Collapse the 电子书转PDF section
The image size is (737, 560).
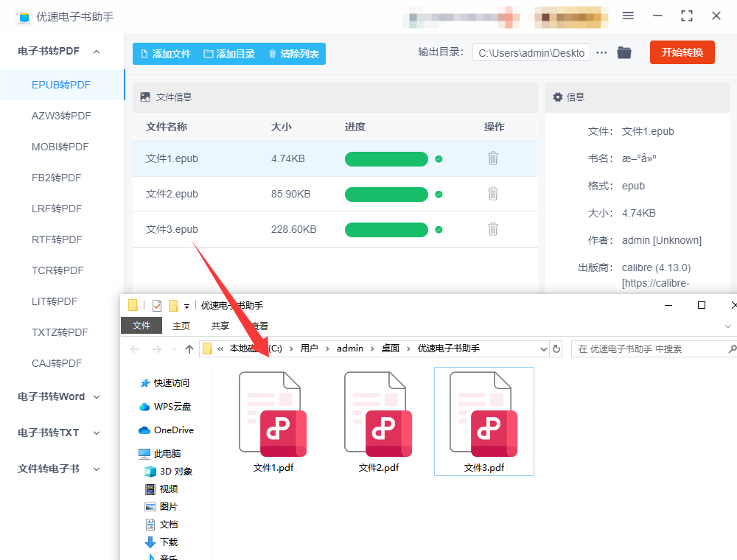(97, 51)
